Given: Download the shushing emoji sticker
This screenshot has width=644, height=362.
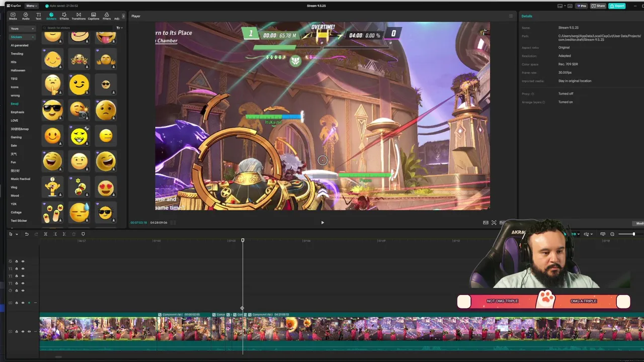Looking at the screenshot, I should click(x=60, y=93).
